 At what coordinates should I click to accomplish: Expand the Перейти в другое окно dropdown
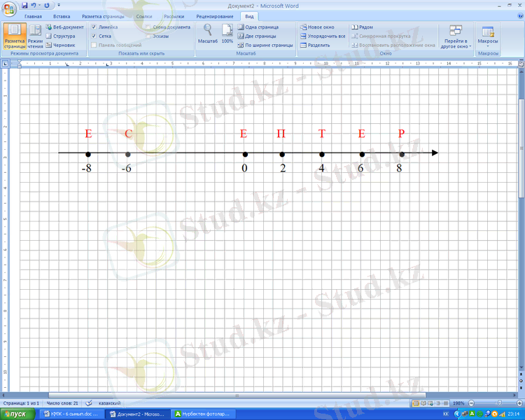point(456,36)
